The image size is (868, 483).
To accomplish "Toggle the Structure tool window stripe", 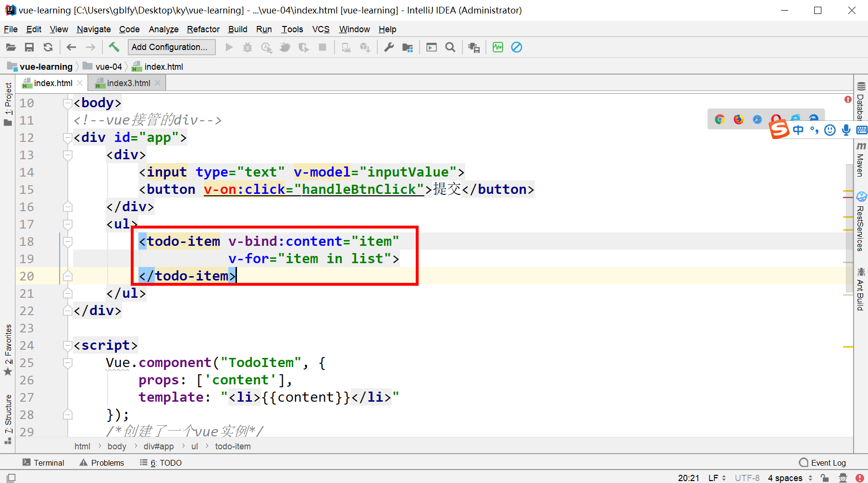I will (8, 419).
